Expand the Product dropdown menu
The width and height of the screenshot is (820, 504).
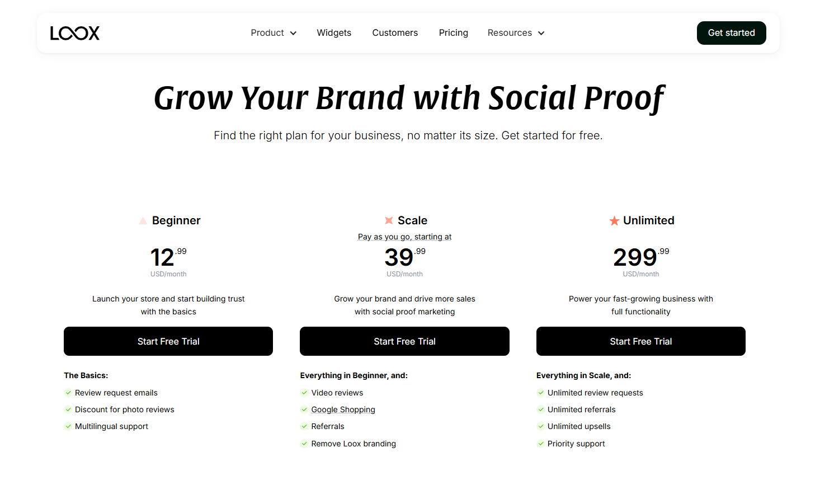[274, 32]
